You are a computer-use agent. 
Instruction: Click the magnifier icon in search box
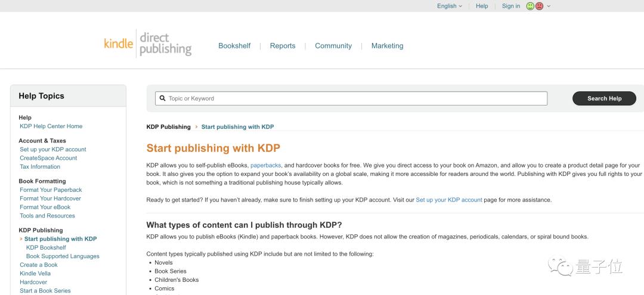point(162,98)
